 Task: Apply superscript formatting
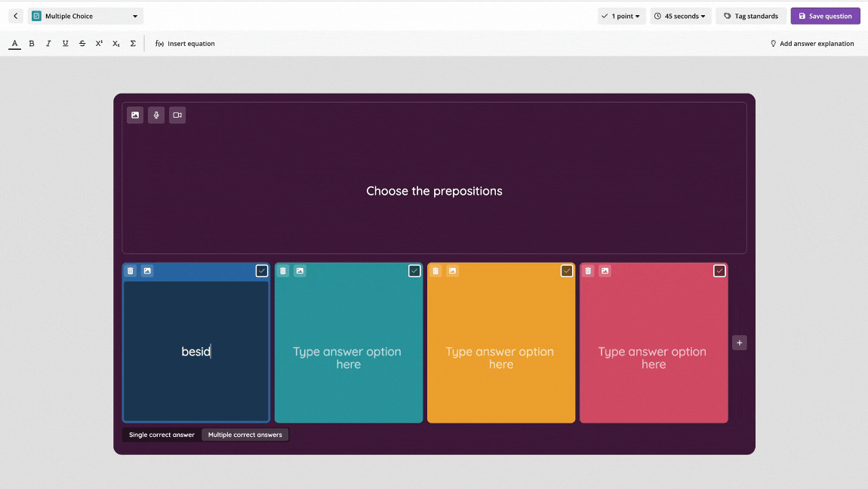(x=99, y=44)
